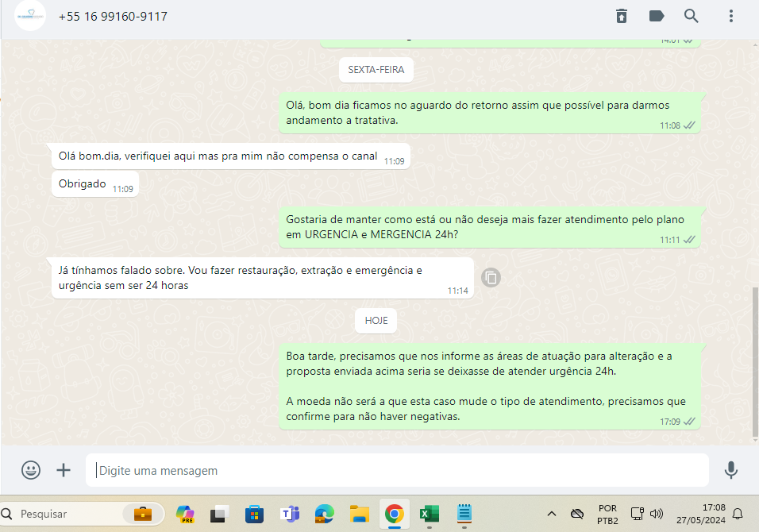This screenshot has width=759, height=532.
Task: Open the notifications bell in system tray
Action: click(738, 514)
